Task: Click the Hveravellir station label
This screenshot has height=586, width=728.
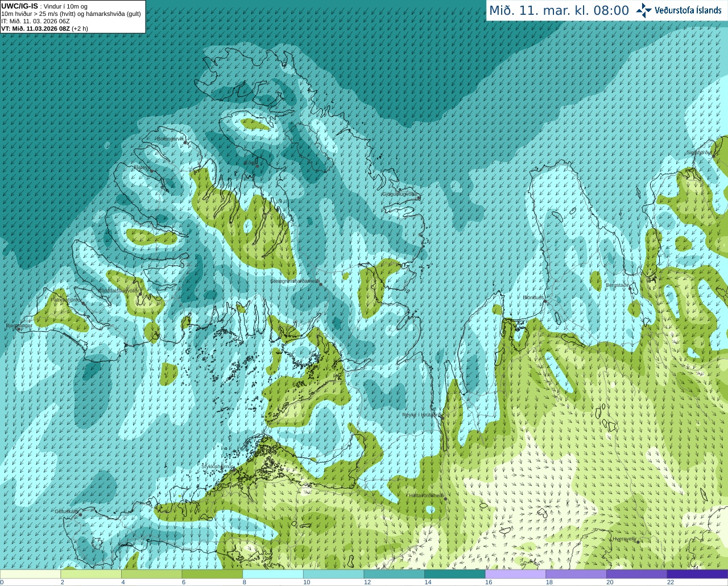Action: [x=624, y=539]
